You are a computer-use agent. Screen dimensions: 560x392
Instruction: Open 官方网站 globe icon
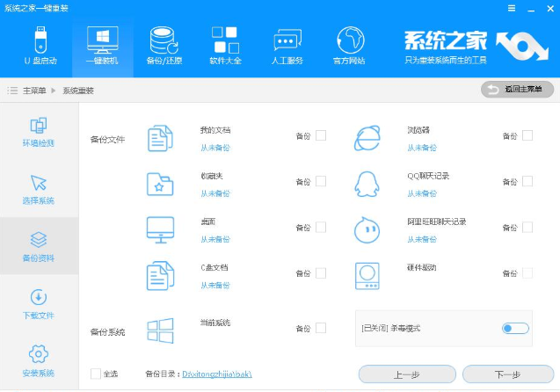349,40
